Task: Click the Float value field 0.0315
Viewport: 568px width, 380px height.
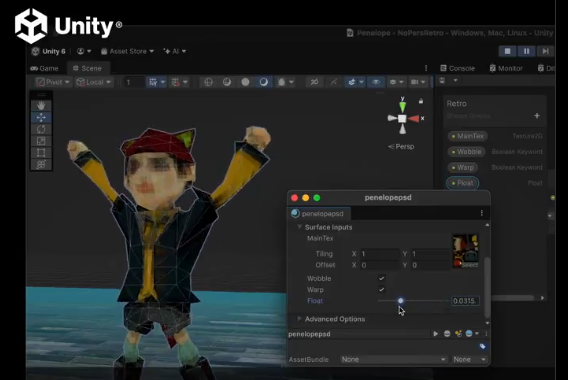Action: click(465, 301)
